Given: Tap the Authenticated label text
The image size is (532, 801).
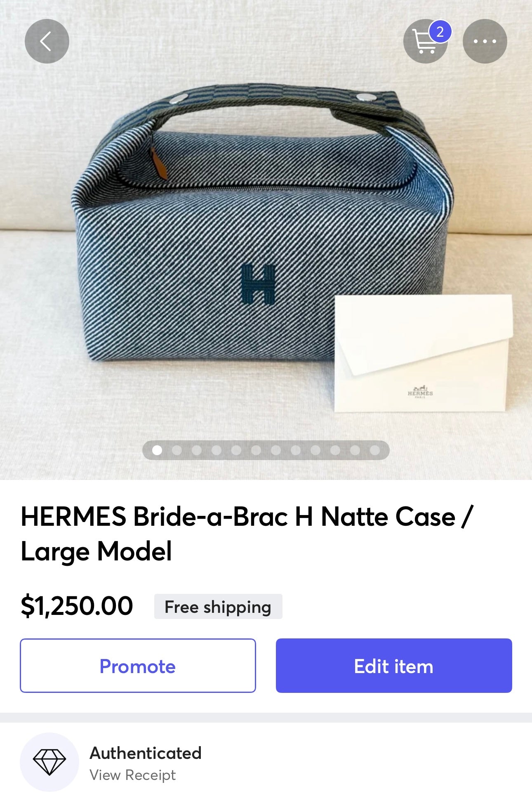Looking at the screenshot, I should [x=146, y=753].
